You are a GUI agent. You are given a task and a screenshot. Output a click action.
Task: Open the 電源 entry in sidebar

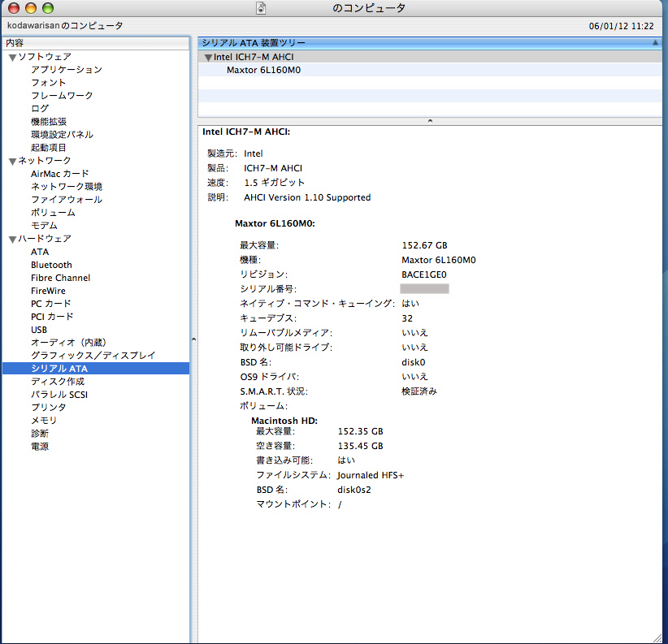[x=40, y=447]
